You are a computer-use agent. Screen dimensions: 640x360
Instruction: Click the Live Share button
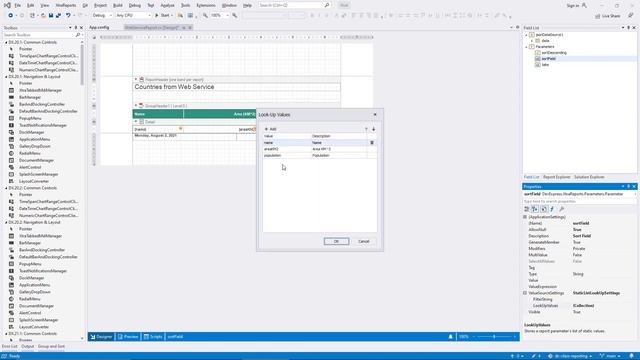tap(608, 16)
